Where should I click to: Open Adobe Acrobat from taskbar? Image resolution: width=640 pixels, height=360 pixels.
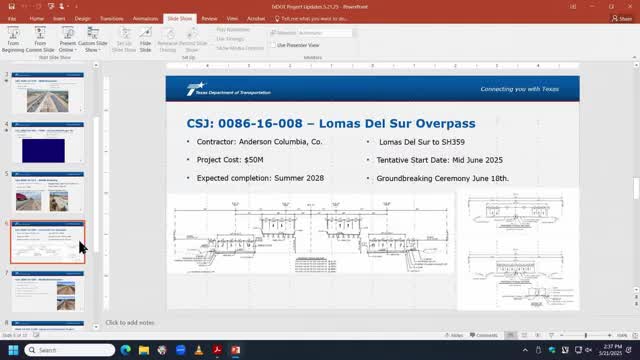217,350
